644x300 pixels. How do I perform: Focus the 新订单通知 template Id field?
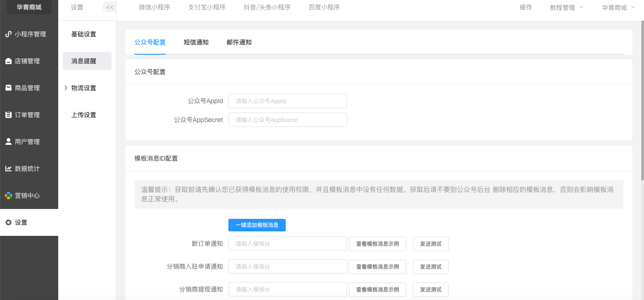coord(288,243)
